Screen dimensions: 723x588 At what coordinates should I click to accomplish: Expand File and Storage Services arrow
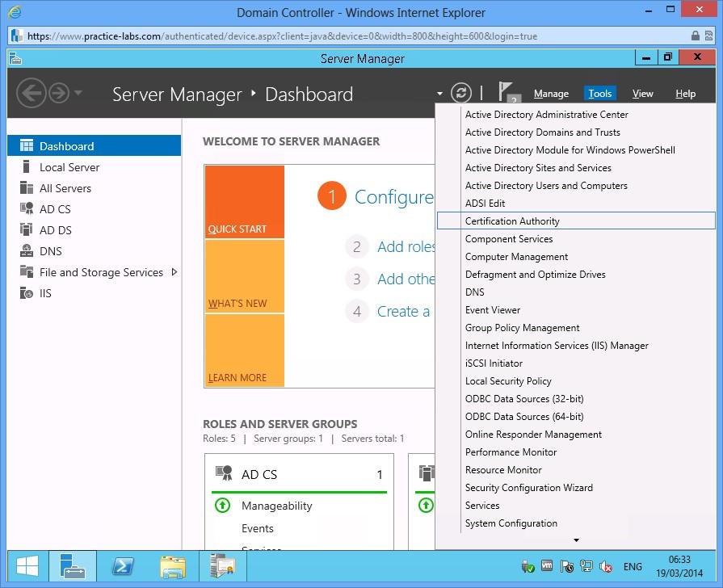(174, 272)
